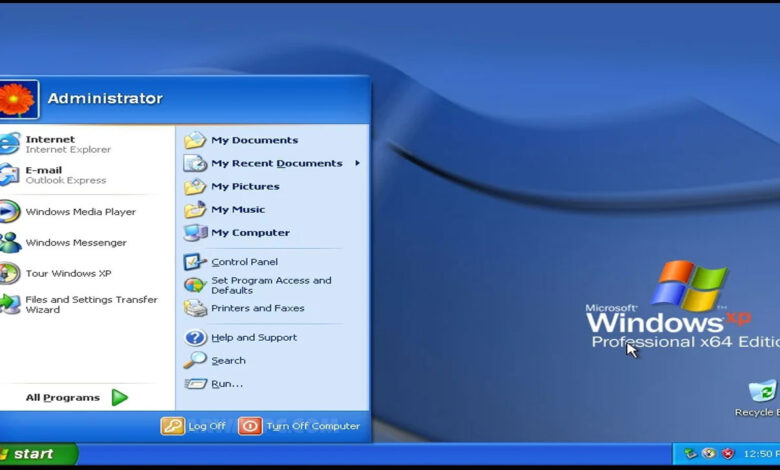Open the Recycle Bin desktop icon
Image resolution: width=780 pixels, height=470 pixels.
click(x=764, y=391)
